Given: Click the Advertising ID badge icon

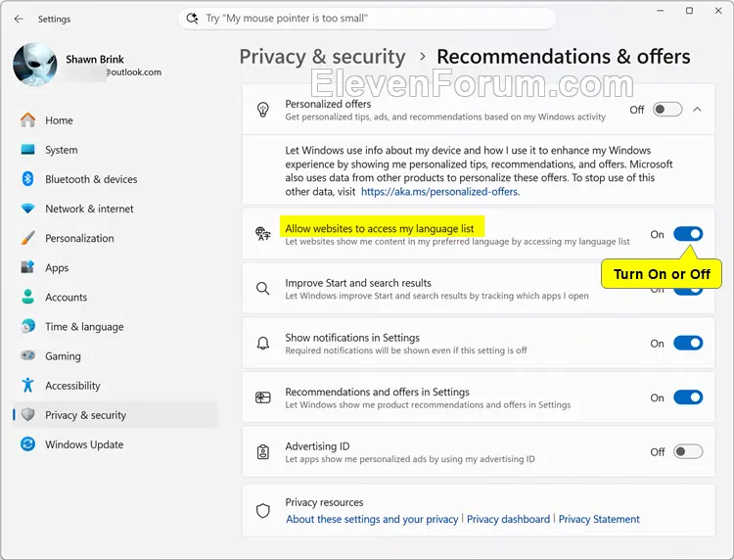Looking at the screenshot, I should click(263, 452).
